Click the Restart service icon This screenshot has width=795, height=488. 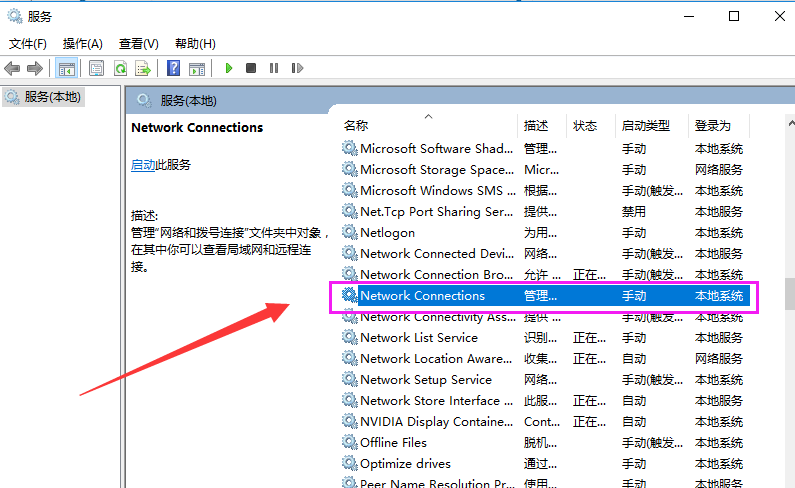[297, 68]
